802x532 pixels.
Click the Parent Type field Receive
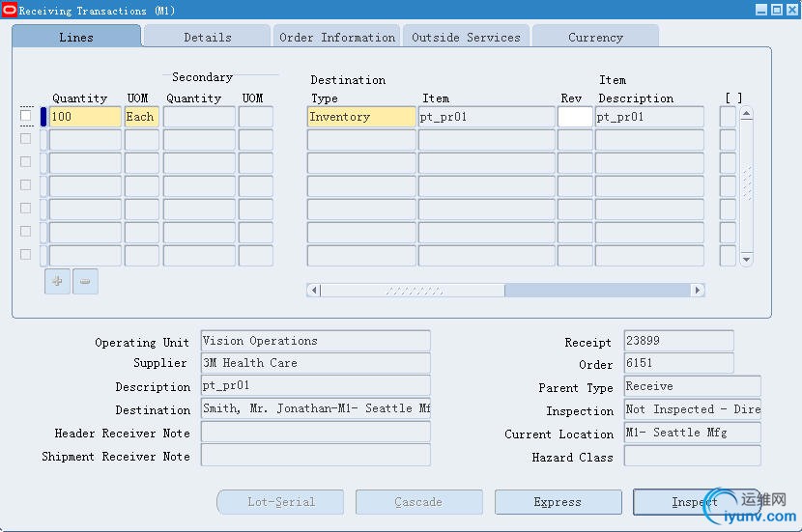[x=693, y=386]
